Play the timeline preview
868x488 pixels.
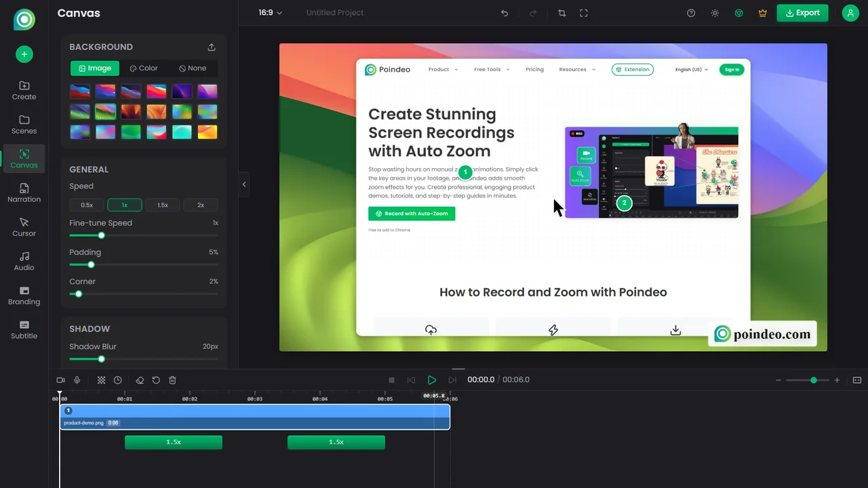(x=432, y=380)
